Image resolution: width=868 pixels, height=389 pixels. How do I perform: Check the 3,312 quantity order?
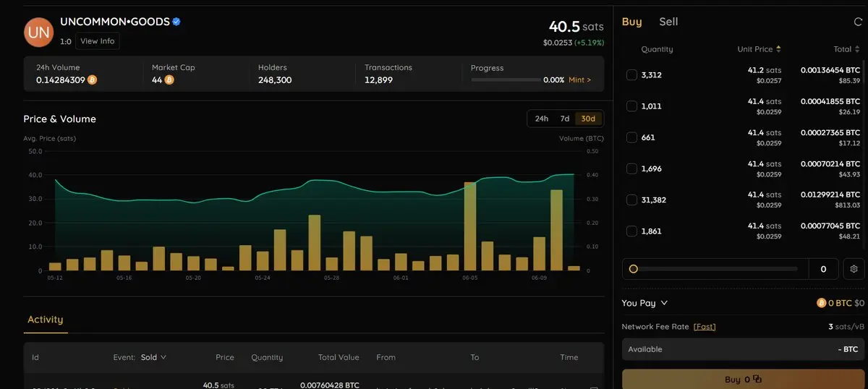coord(631,74)
